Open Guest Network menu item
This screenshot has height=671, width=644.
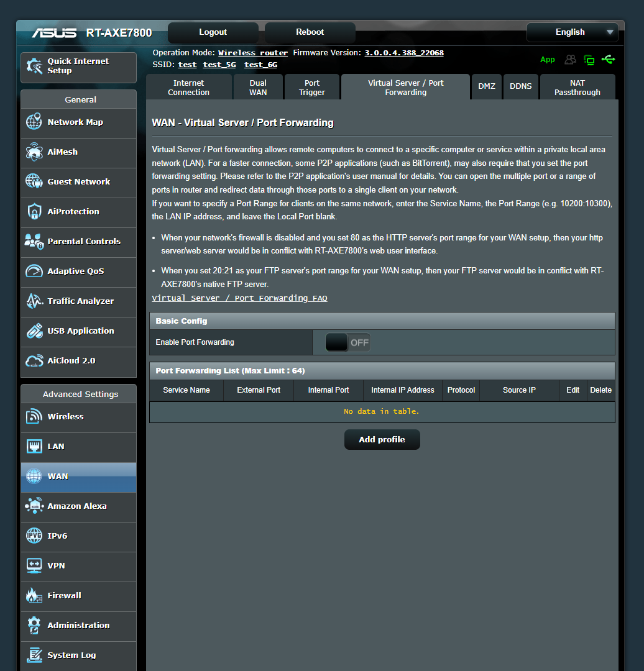(79, 182)
